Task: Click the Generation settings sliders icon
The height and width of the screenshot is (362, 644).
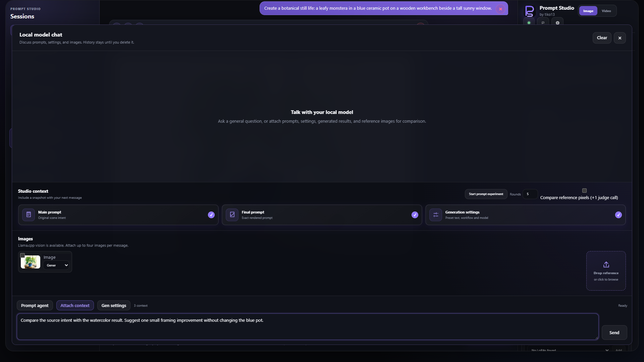Action: [x=436, y=215]
